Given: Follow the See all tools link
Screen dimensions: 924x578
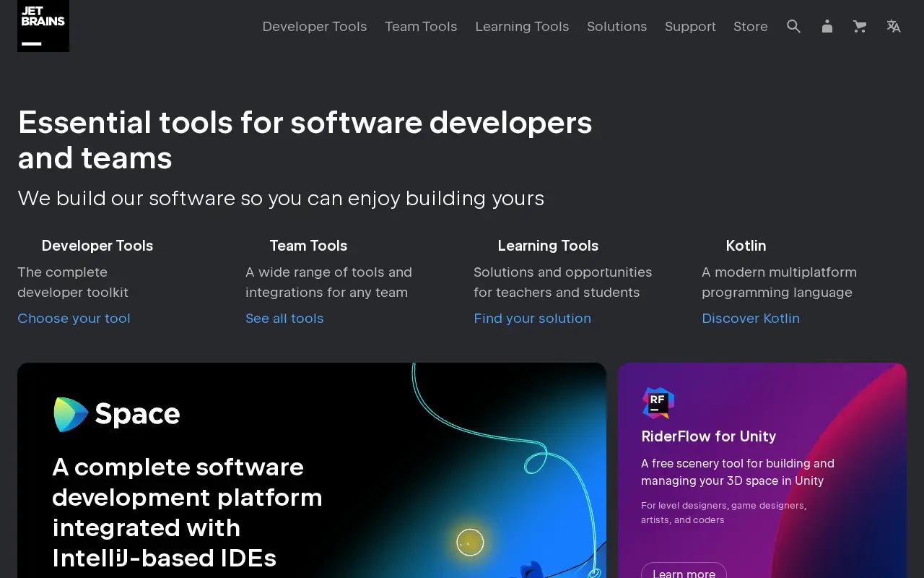Looking at the screenshot, I should (284, 319).
